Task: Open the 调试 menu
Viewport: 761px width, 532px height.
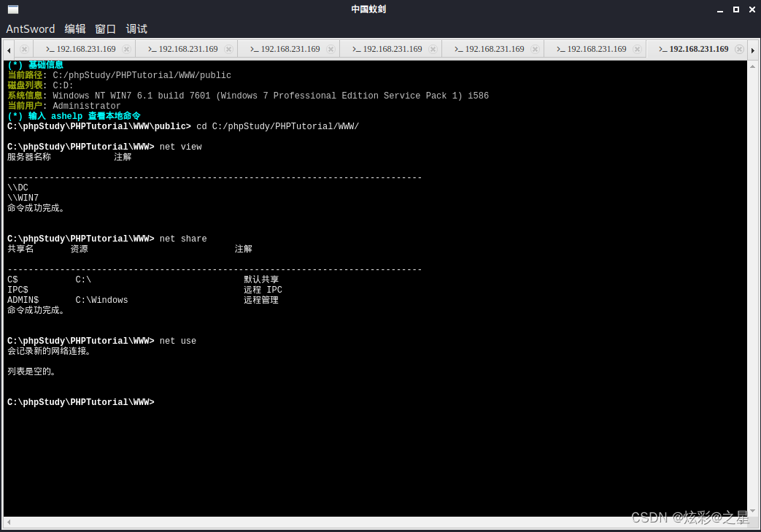Action: [136, 29]
